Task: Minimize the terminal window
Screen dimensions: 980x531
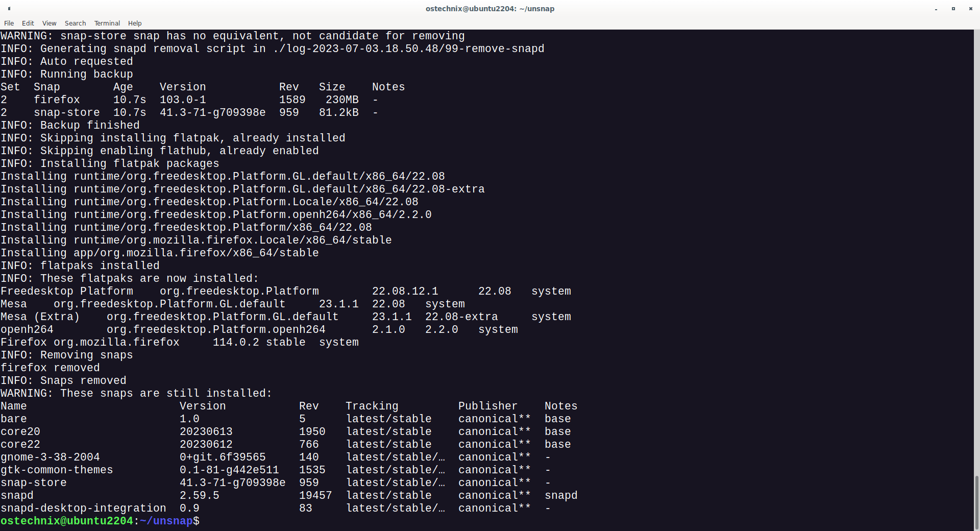Action: coord(936,9)
